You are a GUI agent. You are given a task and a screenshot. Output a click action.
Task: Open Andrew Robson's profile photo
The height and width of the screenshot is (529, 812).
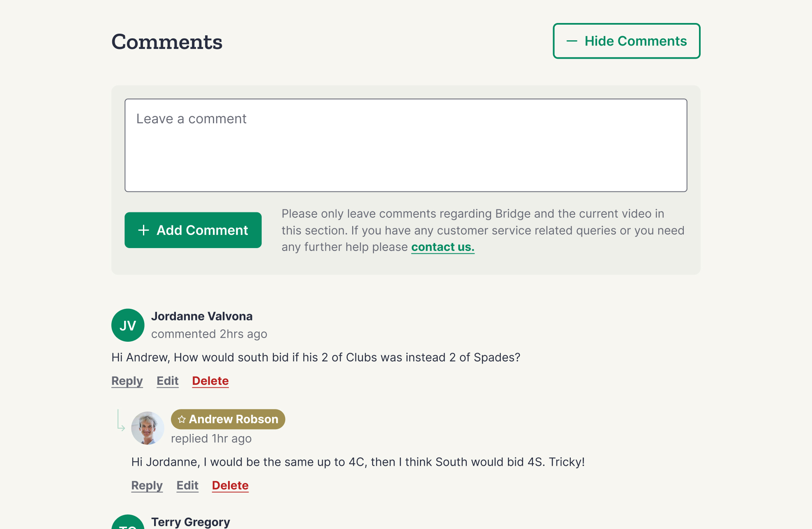click(x=148, y=428)
